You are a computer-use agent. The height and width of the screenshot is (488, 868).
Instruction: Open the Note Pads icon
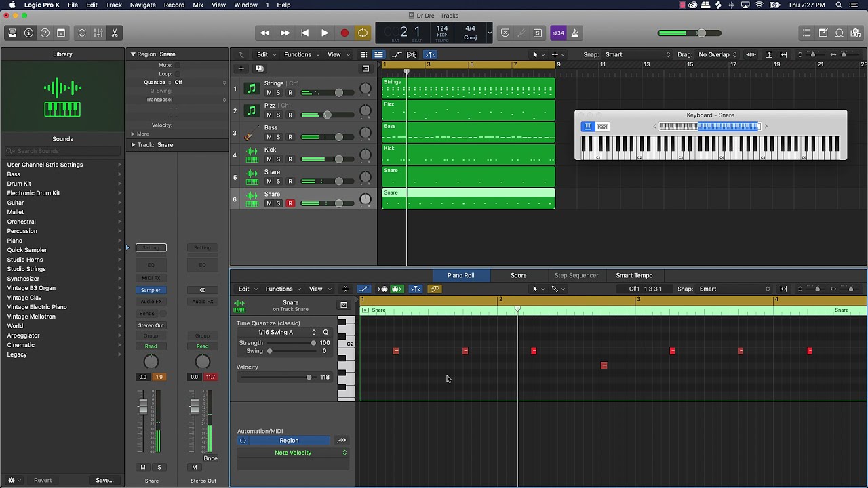(823, 33)
